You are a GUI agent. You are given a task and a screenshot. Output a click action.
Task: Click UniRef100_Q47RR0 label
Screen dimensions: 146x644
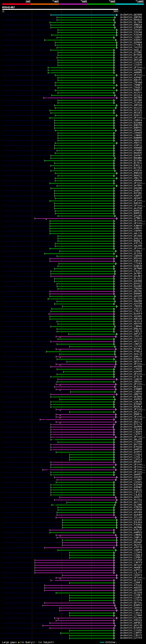[131, 186]
